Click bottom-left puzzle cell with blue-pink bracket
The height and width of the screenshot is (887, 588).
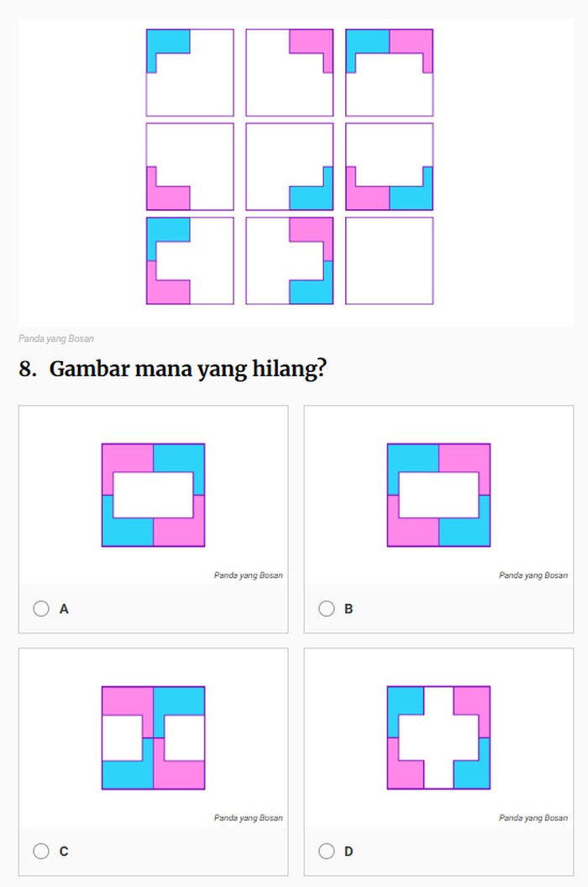pyautogui.click(x=190, y=260)
